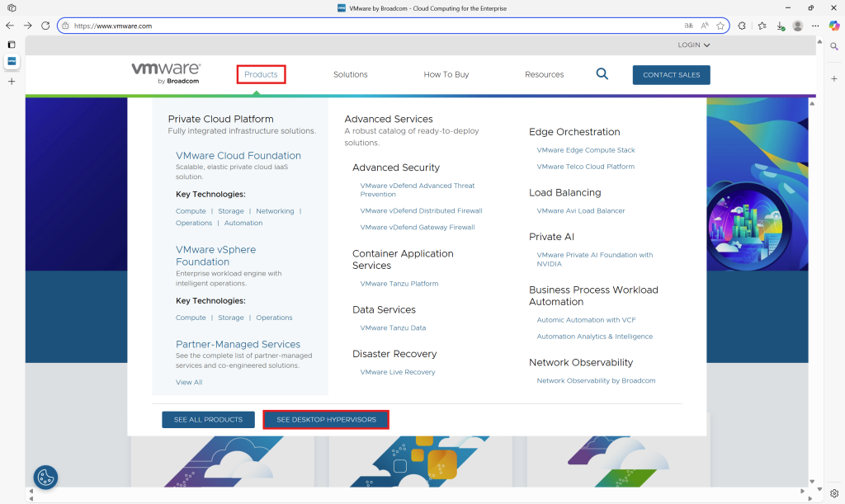This screenshot has height=504, width=845.
Task: Select the VMware tab in vertical tab strip
Action: coord(12,61)
